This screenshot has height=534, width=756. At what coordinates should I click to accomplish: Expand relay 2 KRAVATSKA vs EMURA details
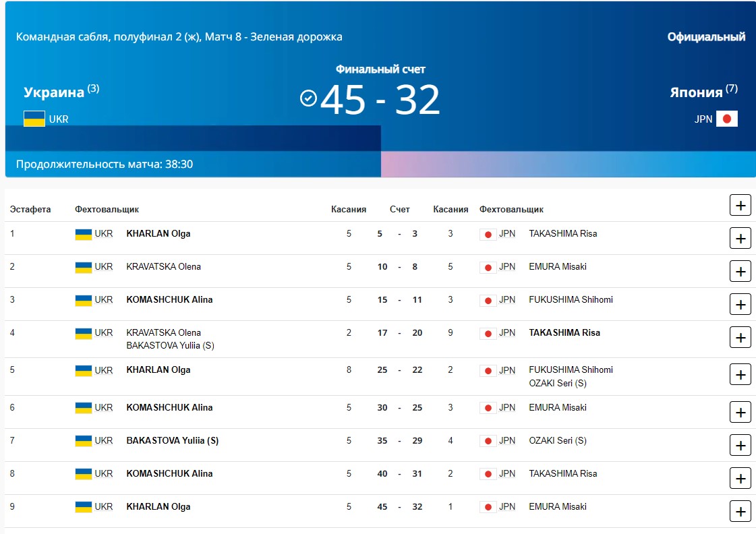740,271
